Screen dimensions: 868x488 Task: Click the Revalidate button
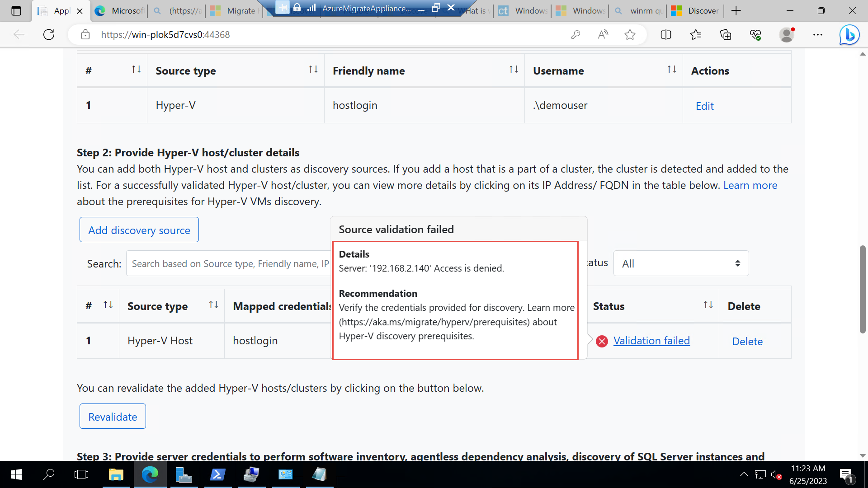pos(113,417)
